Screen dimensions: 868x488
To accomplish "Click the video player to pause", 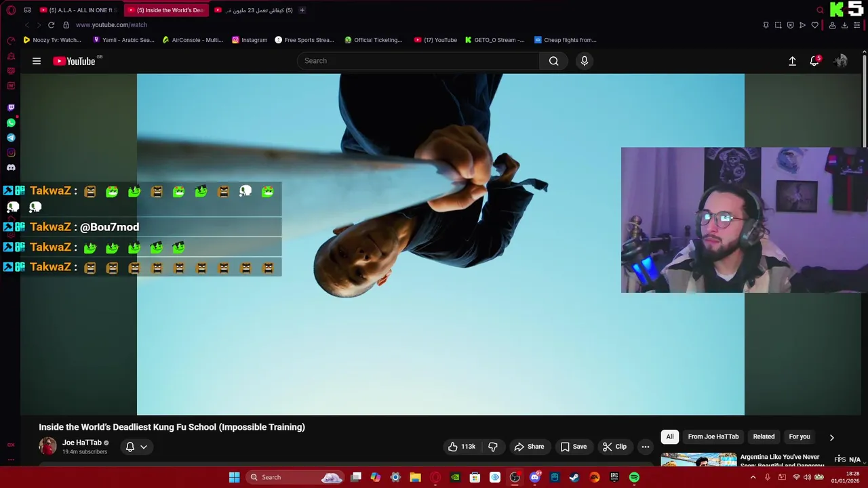I will coord(440,244).
